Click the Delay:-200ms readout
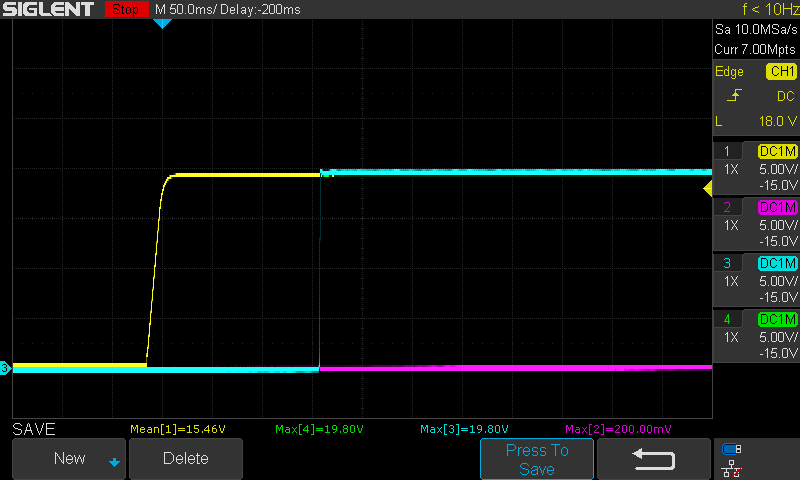Image resolution: width=800 pixels, height=480 pixels. 260,9
